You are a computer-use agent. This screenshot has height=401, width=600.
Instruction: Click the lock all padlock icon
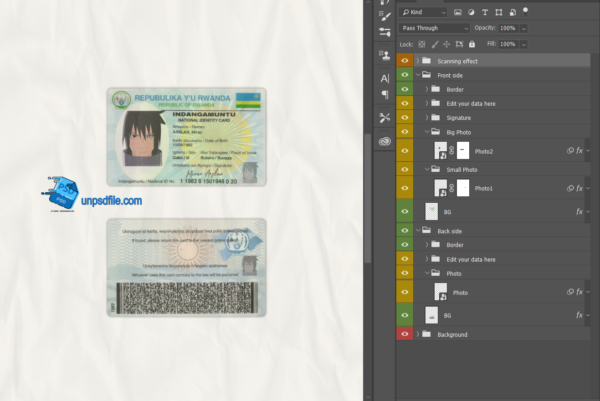470,45
